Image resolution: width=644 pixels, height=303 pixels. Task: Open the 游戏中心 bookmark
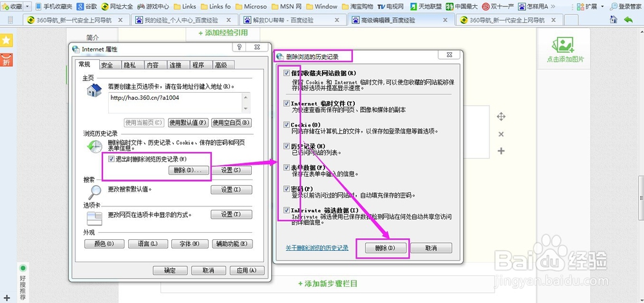pos(153,6)
